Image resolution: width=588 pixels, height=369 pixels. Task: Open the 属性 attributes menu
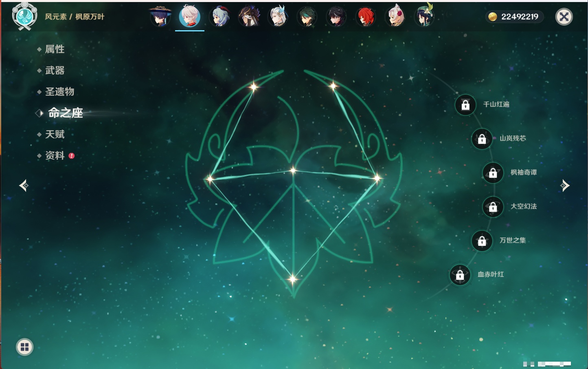55,49
